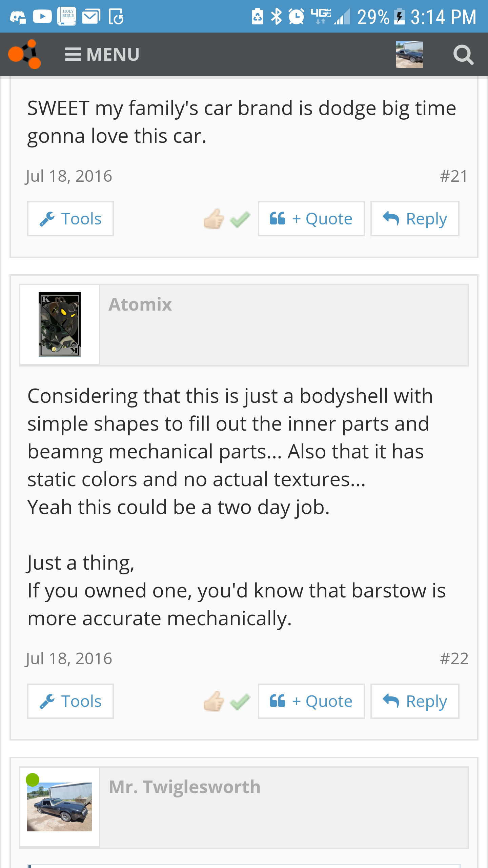488x868 pixels.
Task: Like post #21 with thumbs up
Action: tap(214, 219)
